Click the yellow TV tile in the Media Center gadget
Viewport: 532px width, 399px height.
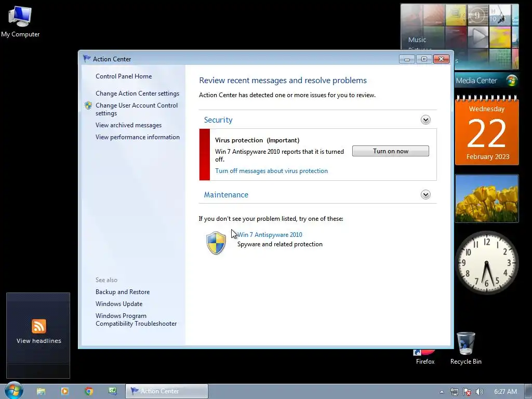coord(456,15)
